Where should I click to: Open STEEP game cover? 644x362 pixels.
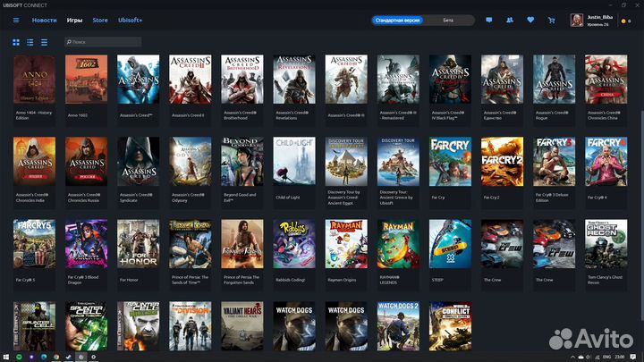click(450, 244)
